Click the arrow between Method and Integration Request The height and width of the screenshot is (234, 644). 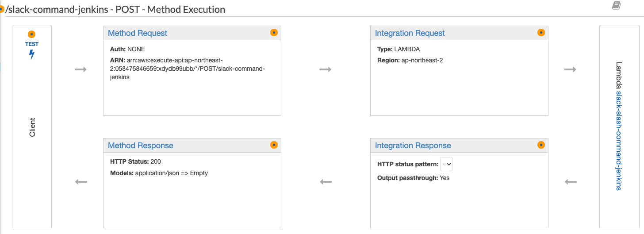pos(326,69)
